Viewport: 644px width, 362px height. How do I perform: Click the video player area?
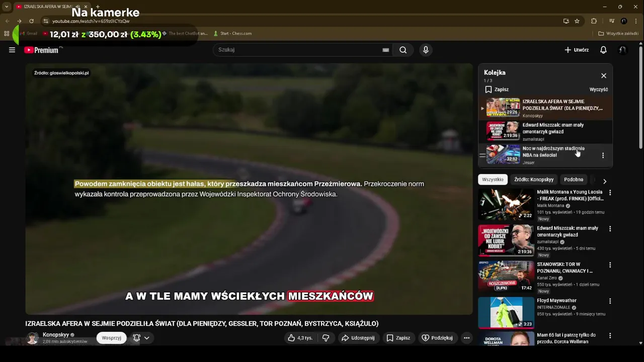[249, 189]
